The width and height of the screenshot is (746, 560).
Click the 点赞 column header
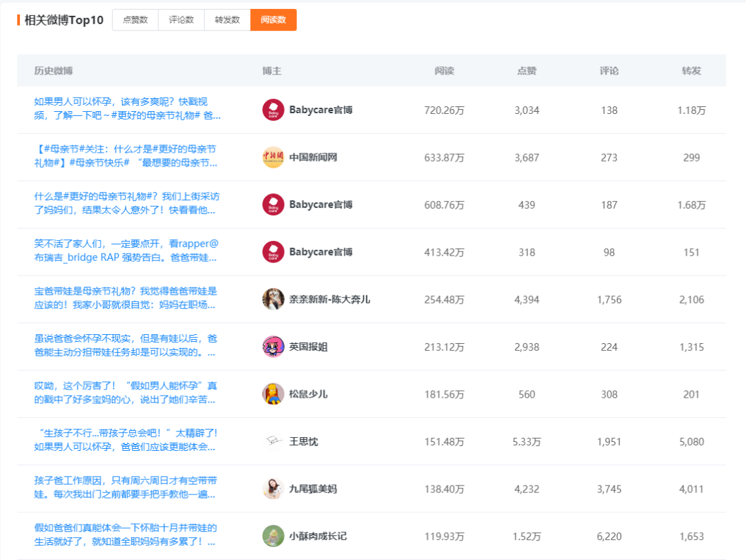526,70
